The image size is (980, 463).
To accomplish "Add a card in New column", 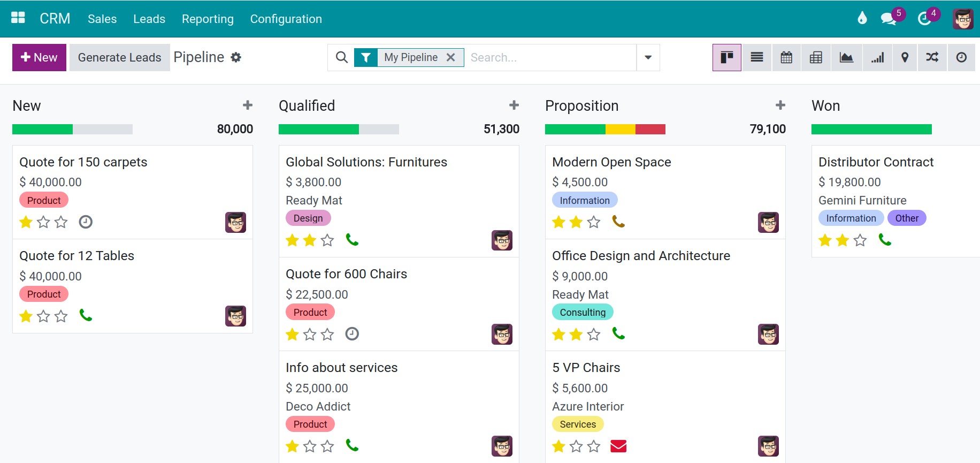I will click(248, 105).
